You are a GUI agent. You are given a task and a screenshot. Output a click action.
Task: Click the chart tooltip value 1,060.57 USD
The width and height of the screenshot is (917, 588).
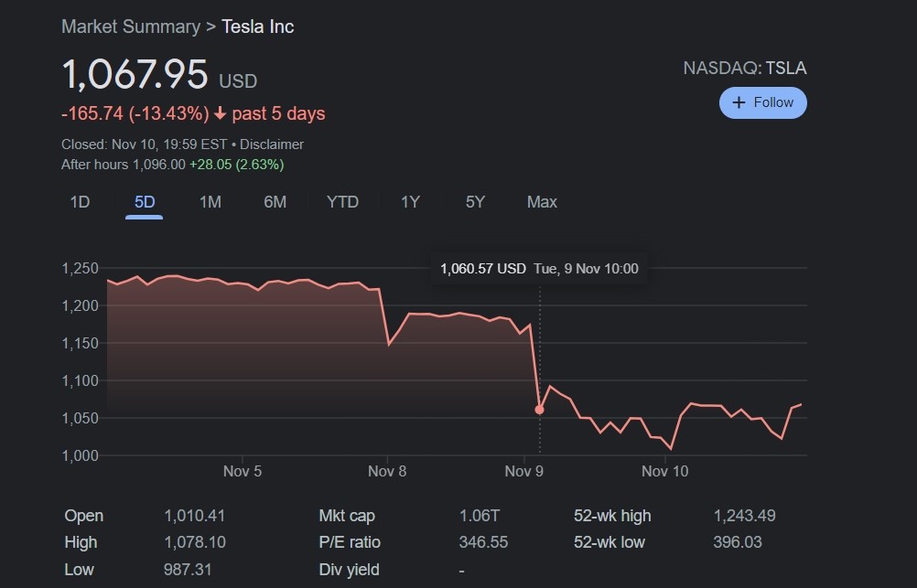click(x=482, y=269)
